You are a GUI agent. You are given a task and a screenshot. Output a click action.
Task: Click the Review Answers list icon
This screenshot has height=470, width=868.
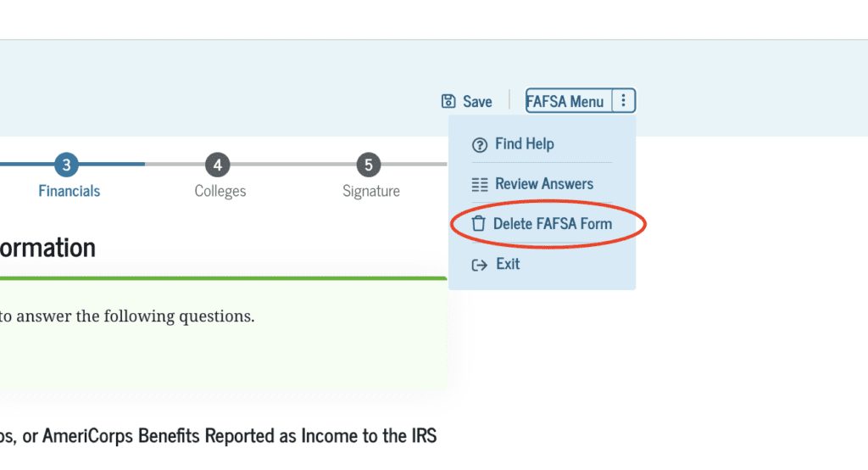[480, 184]
